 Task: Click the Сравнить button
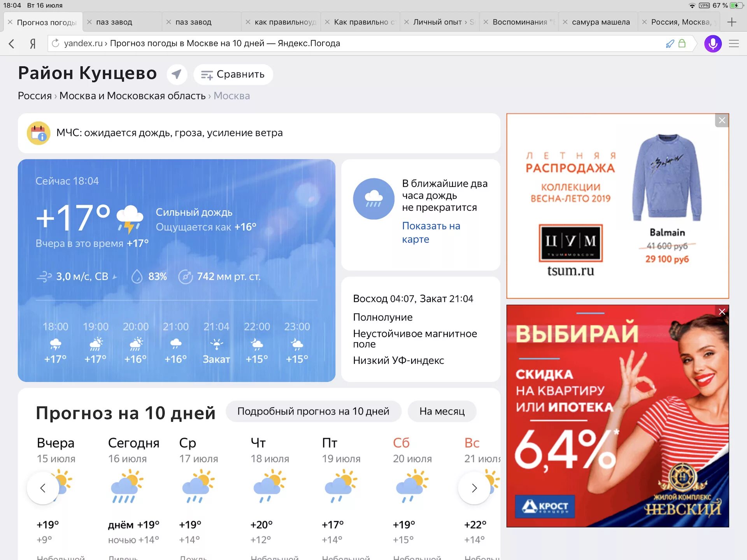pyautogui.click(x=233, y=74)
